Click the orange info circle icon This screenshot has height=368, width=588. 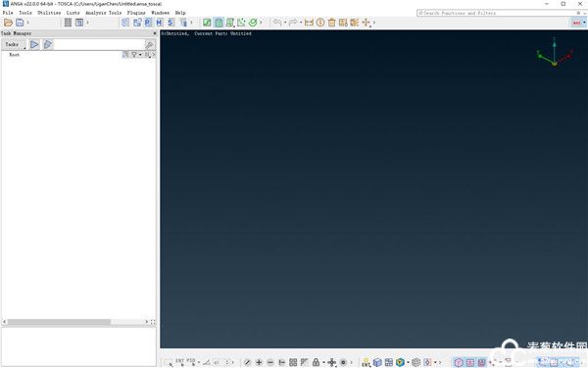pyautogui.click(x=320, y=23)
